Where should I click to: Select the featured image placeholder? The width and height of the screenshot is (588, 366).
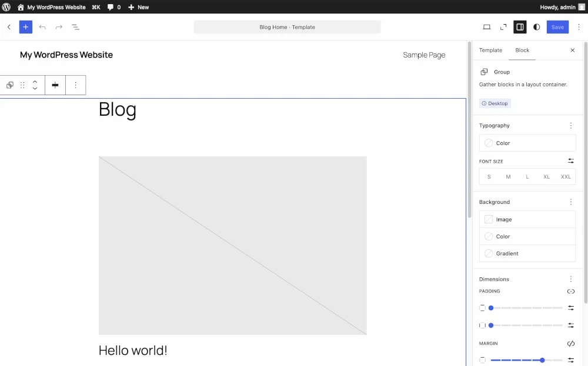point(232,246)
